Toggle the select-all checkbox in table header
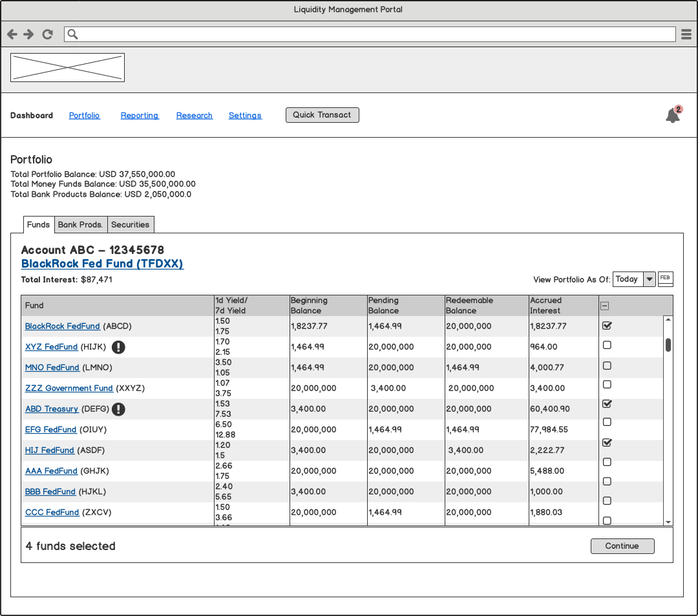Screen dimensions: 698x616 pos(604,306)
